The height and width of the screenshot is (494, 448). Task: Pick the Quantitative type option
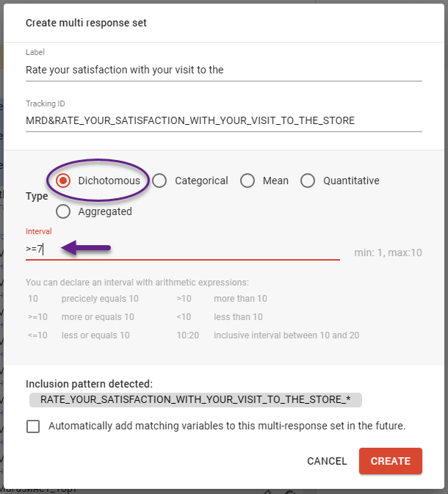click(308, 181)
